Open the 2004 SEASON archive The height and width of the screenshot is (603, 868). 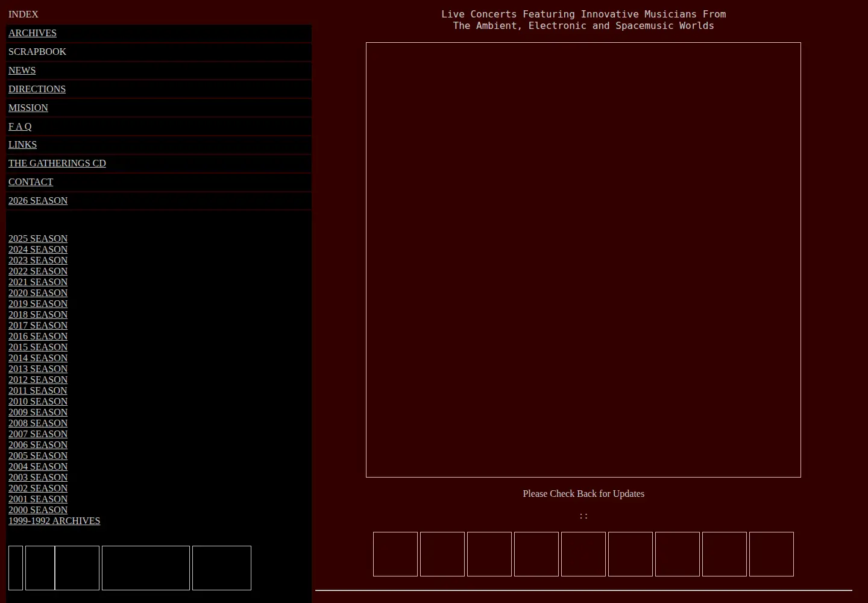[38, 467]
